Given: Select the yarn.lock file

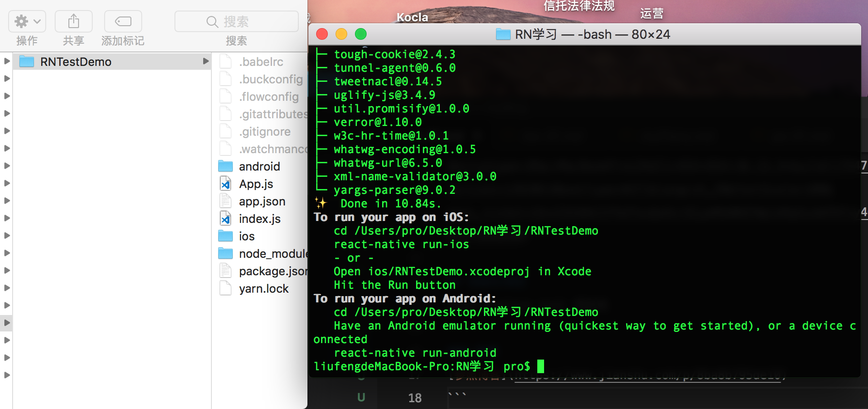Looking at the screenshot, I should (263, 289).
